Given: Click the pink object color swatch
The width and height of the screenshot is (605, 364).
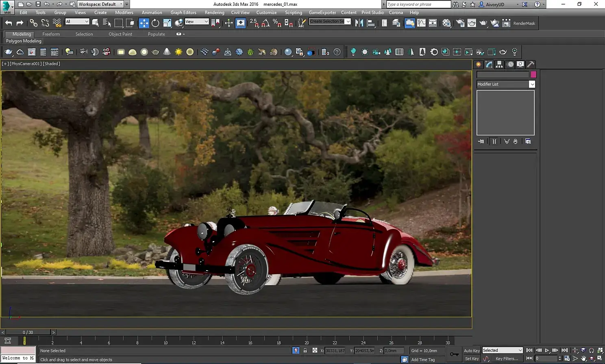Looking at the screenshot, I should tap(533, 74).
